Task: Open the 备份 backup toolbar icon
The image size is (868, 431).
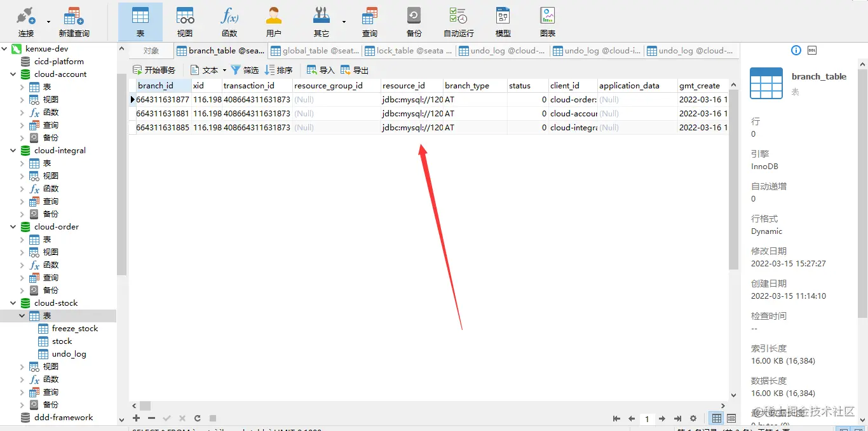Action: pos(414,22)
